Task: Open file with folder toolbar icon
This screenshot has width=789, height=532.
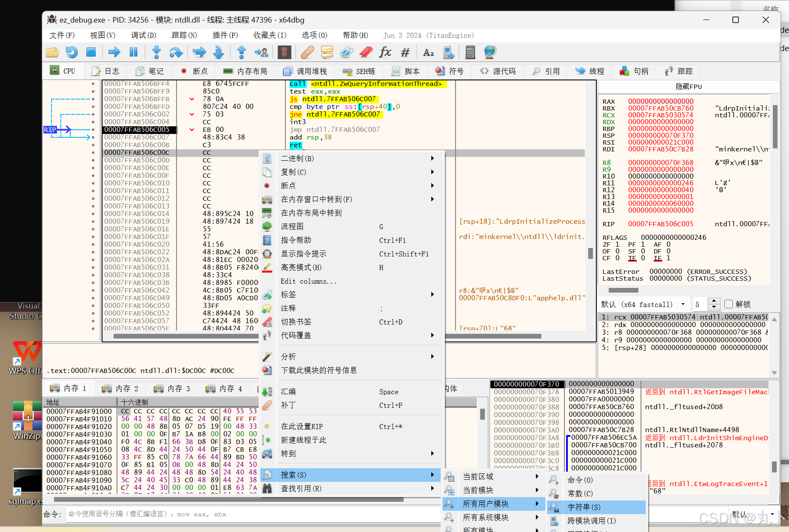Action: tap(52, 52)
